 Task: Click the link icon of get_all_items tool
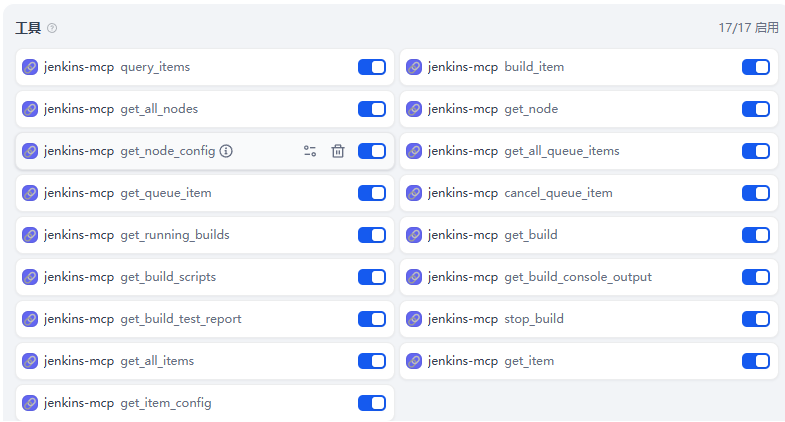pos(30,361)
